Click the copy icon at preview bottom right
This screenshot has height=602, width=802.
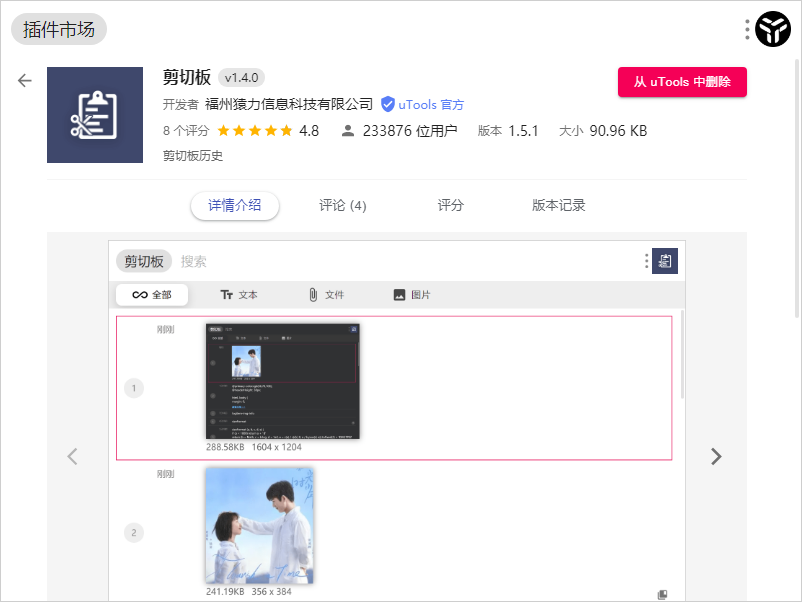(662, 594)
